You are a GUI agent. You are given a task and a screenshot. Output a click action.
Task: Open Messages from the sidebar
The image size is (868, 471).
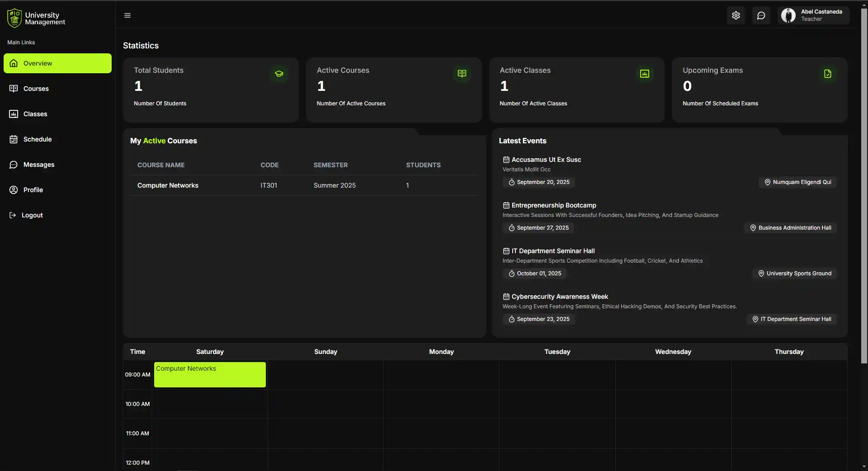[x=38, y=165]
